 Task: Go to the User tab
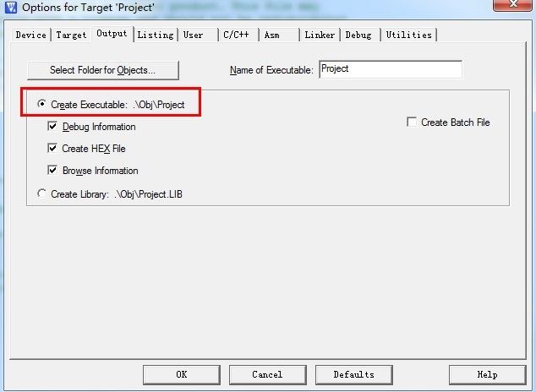coord(197,35)
